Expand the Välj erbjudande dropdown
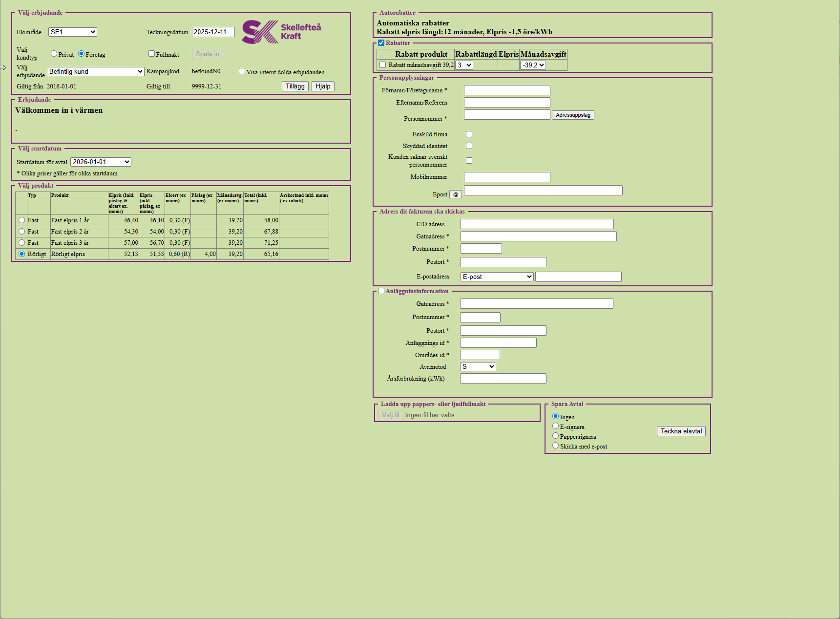Screen dimensions: 840x619 pos(96,72)
